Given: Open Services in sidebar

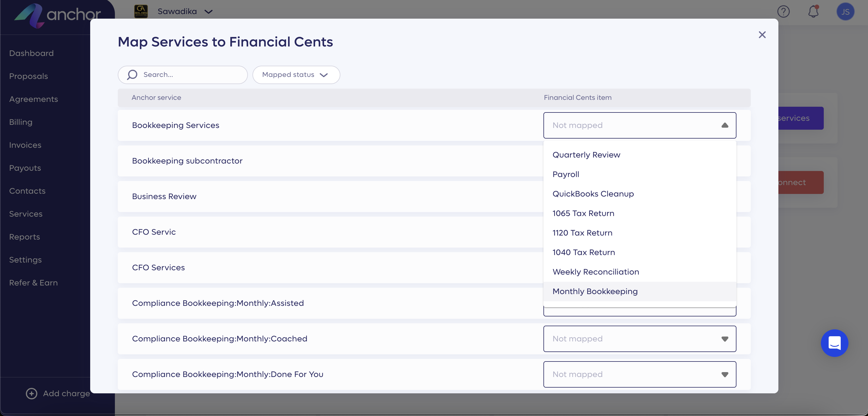Looking at the screenshot, I should click(x=26, y=214).
